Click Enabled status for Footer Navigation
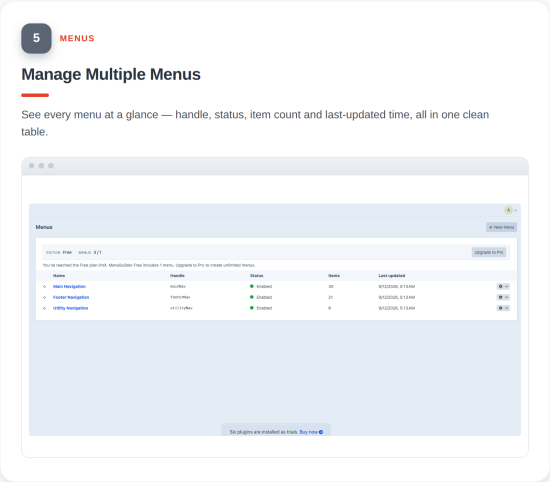 coord(261,297)
